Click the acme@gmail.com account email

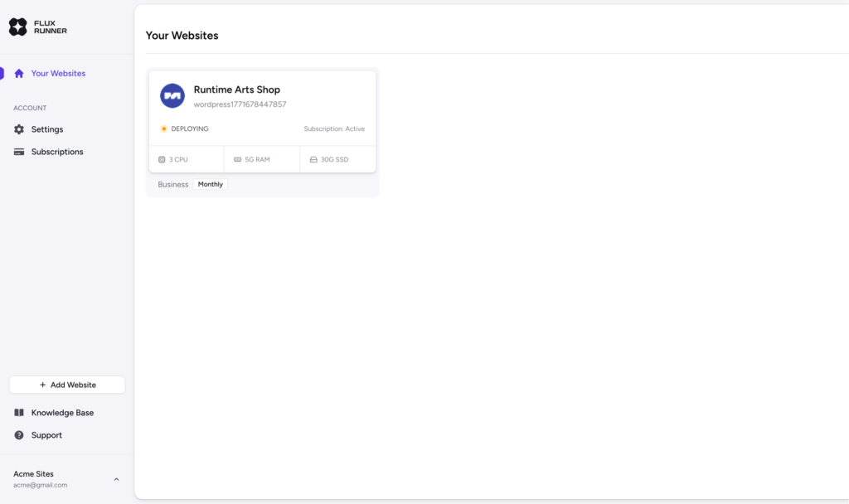(40, 485)
